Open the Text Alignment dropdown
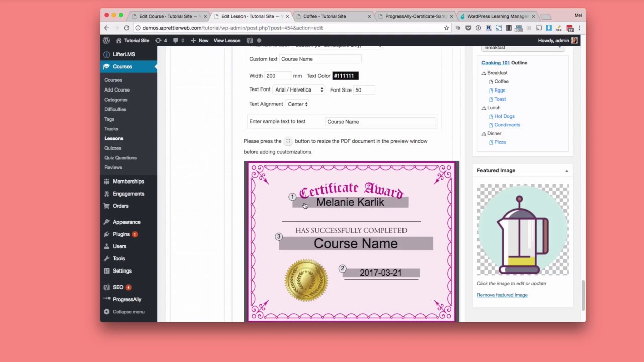This screenshot has width=644, height=362. tap(298, 104)
